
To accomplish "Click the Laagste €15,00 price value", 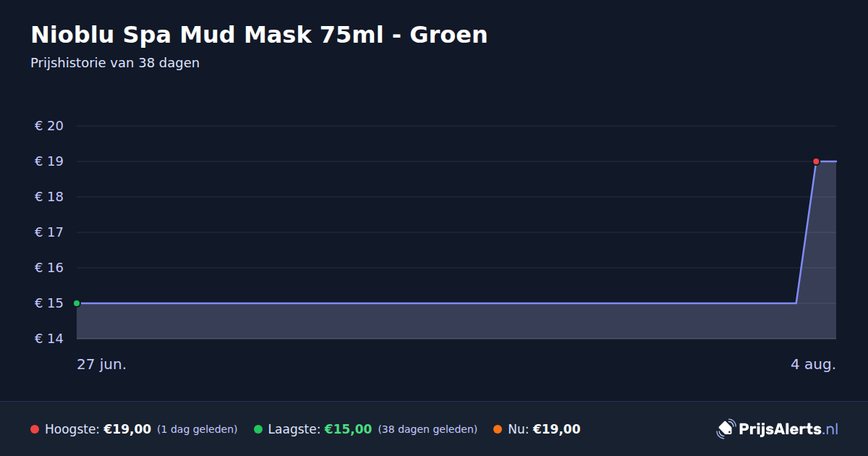I will click(x=348, y=429).
